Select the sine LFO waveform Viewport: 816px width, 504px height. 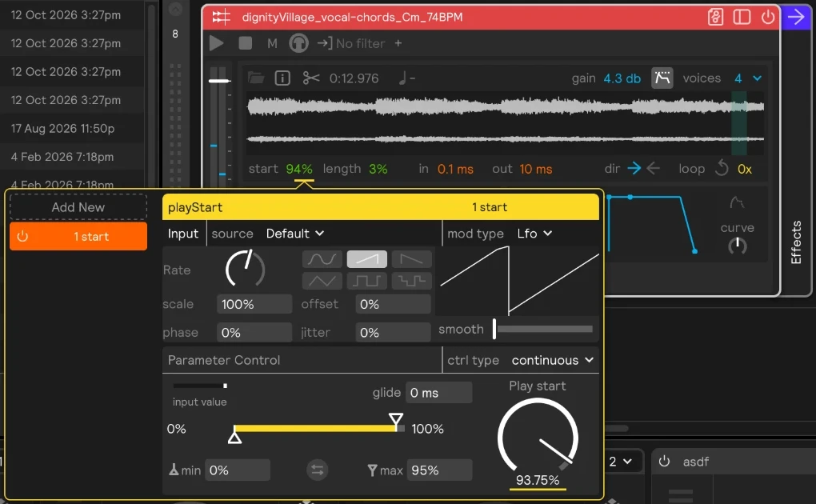click(322, 258)
